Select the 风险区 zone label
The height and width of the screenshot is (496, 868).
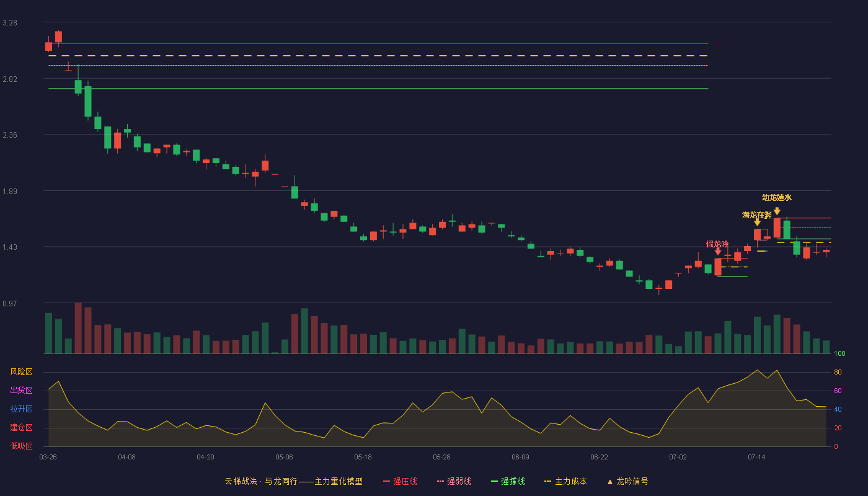tap(22, 372)
